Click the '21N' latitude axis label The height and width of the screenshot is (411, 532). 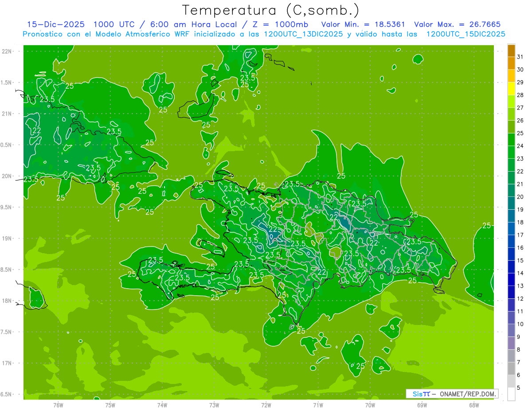point(7,114)
